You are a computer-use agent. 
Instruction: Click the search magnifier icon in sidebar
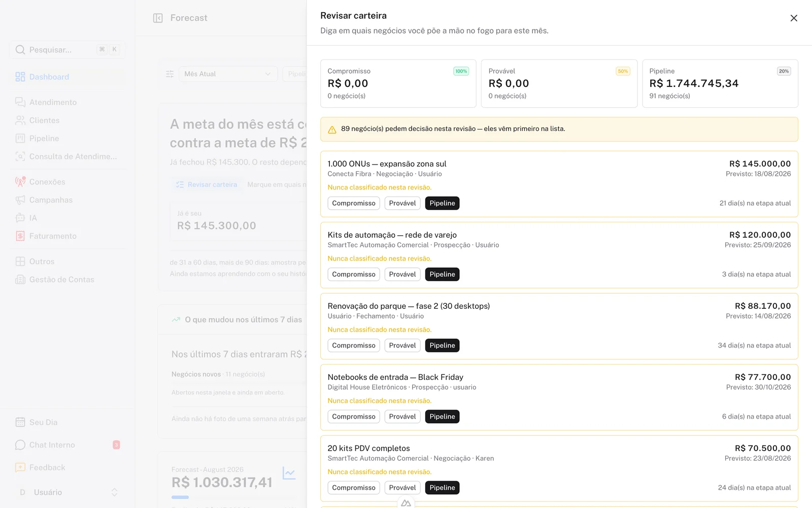[20, 50]
